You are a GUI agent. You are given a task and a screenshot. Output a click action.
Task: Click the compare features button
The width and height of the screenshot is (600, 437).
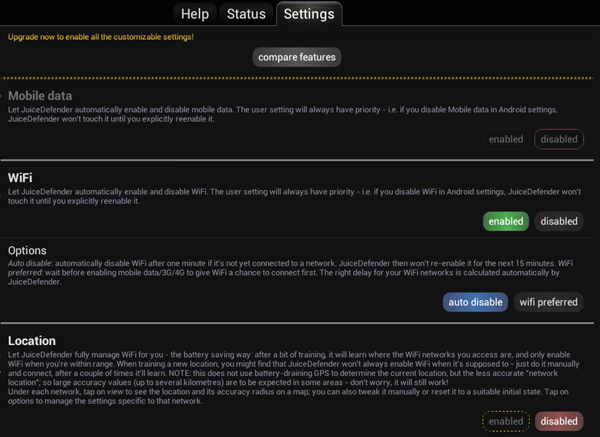point(297,57)
